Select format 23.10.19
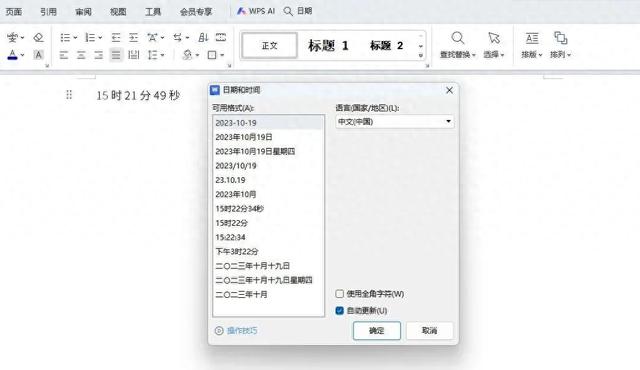The height and width of the screenshot is (370, 640). [268, 180]
